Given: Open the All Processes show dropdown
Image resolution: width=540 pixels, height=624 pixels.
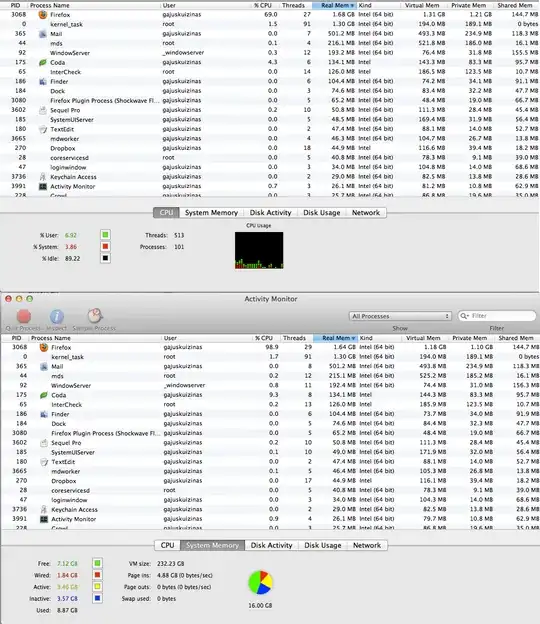Looking at the screenshot, I should [400, 316].
